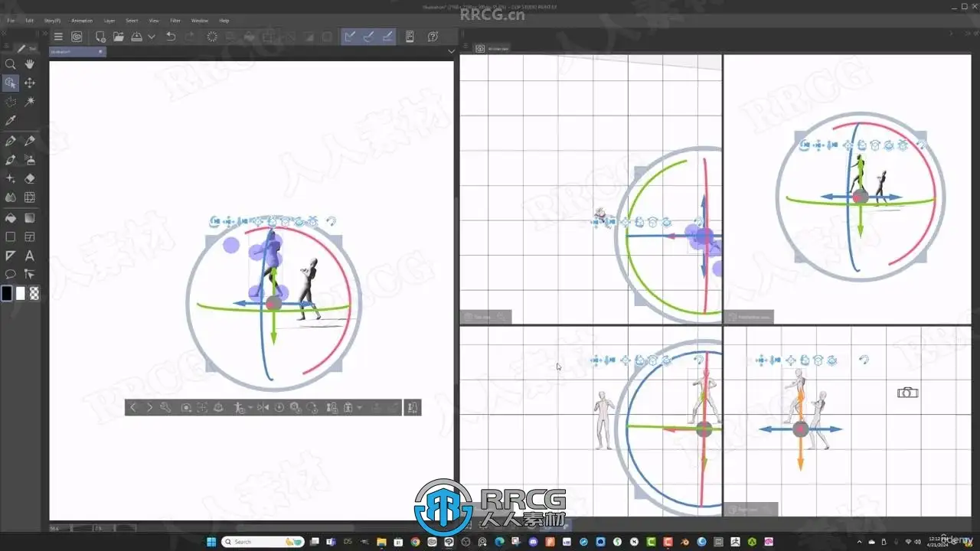Image resolution: width=980 pixels, height=551 pixels.
Task: Select the Decoration sparkle tool
Action: [x=11, y=178]
